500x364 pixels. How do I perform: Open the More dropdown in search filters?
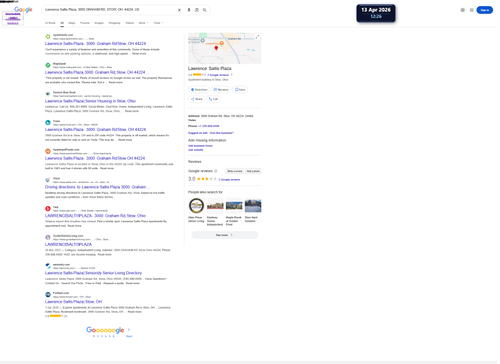point(143,23)
